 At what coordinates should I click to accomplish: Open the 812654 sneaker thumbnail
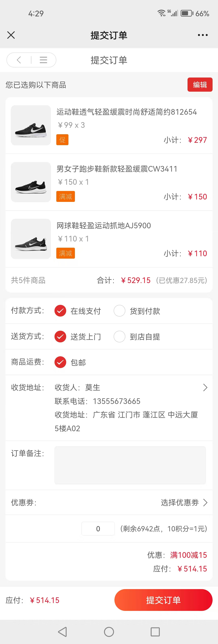[31, 125]
